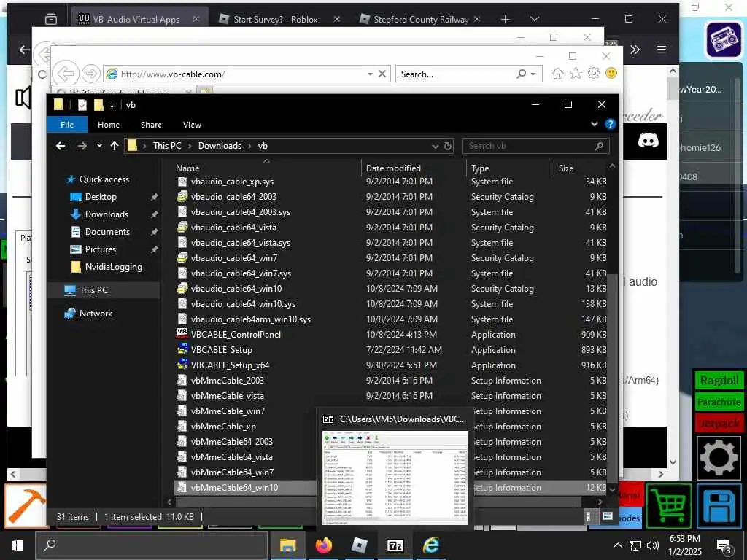747x560 pixels.
Task: Select vbaudio_cable64_win10.sys file
Action: click(x=243, y=304)
